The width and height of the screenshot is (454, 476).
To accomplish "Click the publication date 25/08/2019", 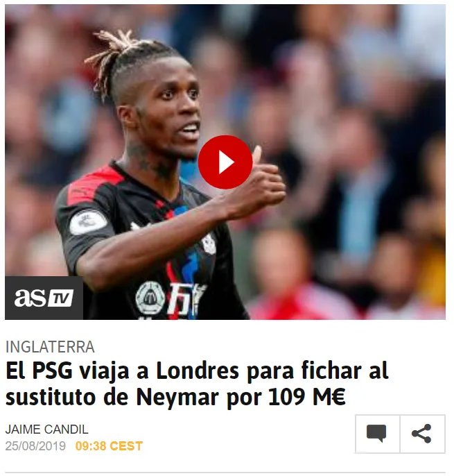I will click(x=35, y=446).
